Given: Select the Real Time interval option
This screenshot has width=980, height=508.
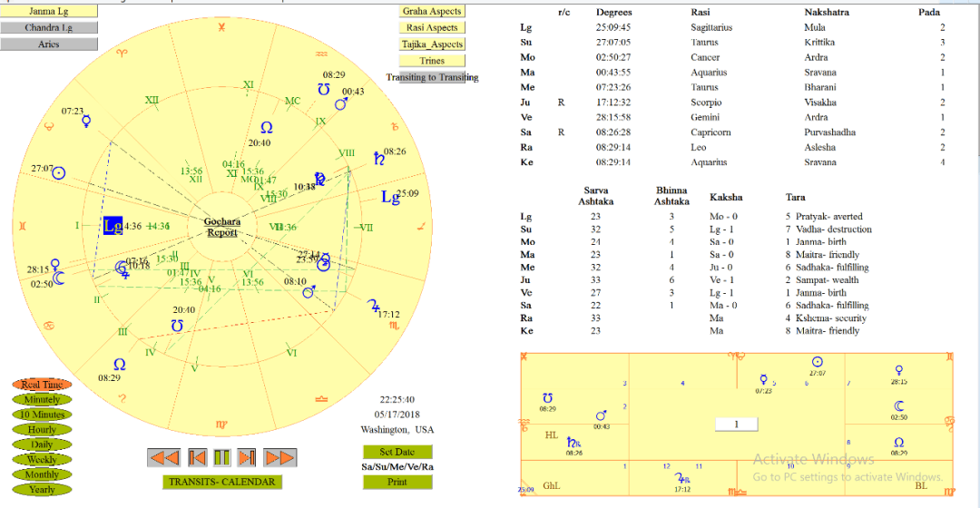Looking at the screenshot, I should [x=42, y=385].
